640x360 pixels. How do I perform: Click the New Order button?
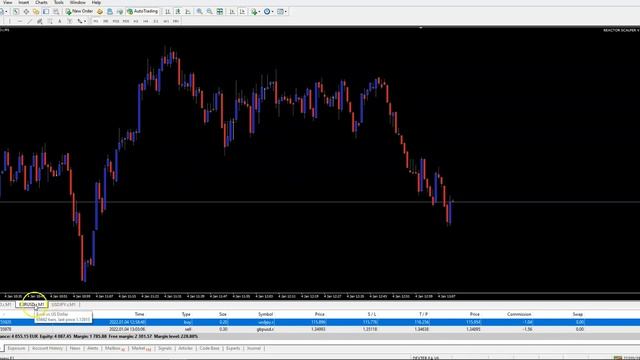(79, 11)
